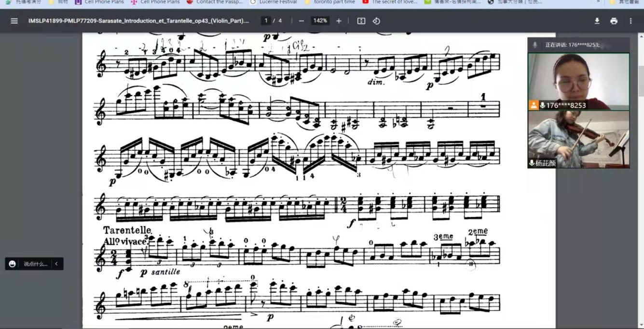Download the Sarasate PDF file
This screenshot has height=329, width=644.
(597, 21)
